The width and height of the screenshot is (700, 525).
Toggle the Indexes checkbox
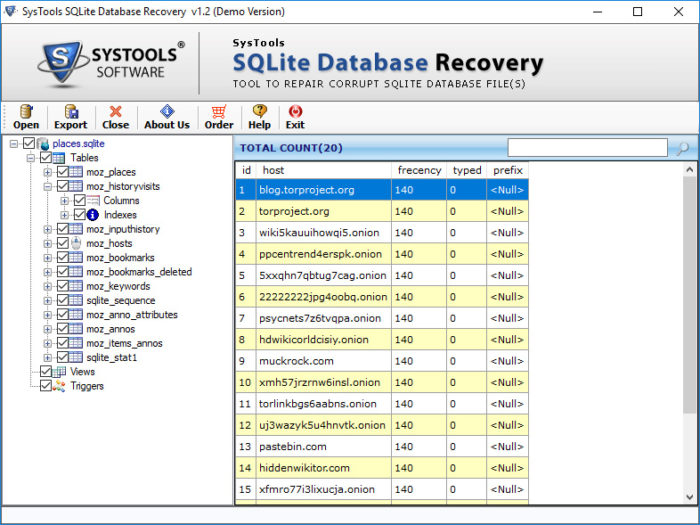tap(79, 215)
